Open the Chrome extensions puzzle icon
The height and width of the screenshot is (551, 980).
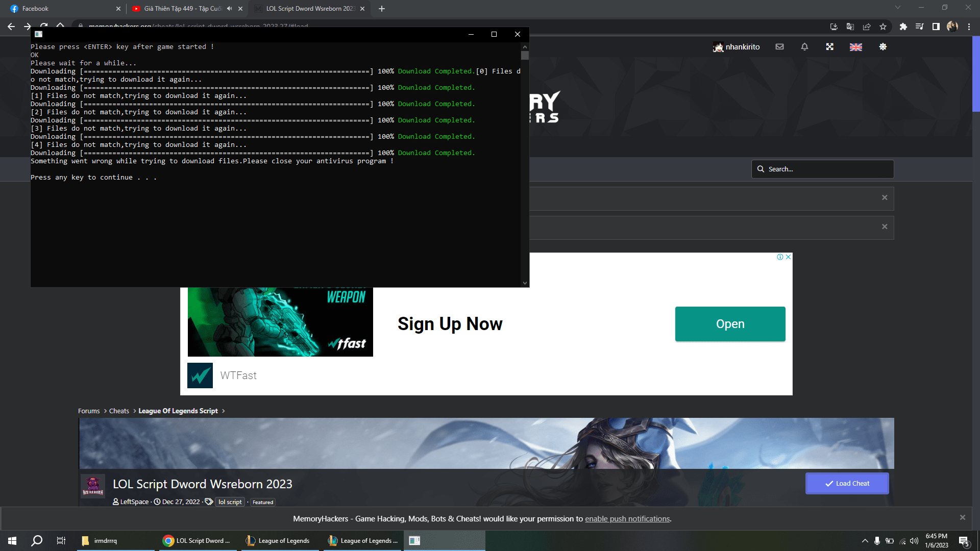click(903, 27)
